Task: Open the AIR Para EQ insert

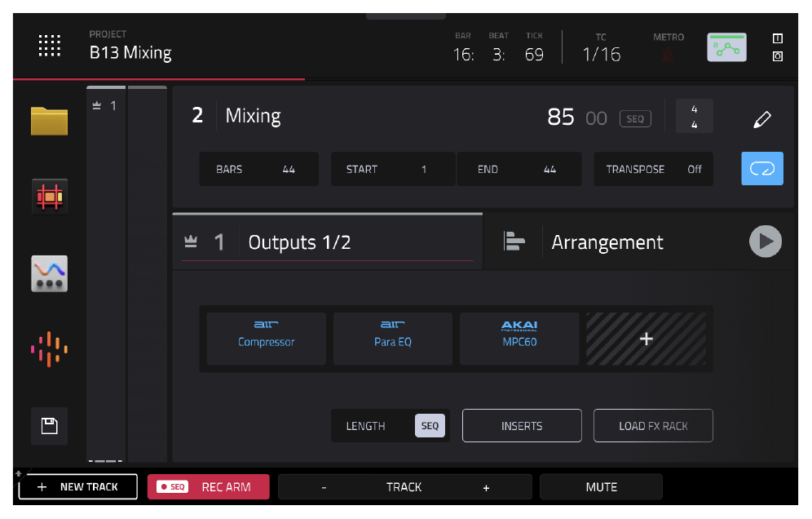Action: (392, 338)
